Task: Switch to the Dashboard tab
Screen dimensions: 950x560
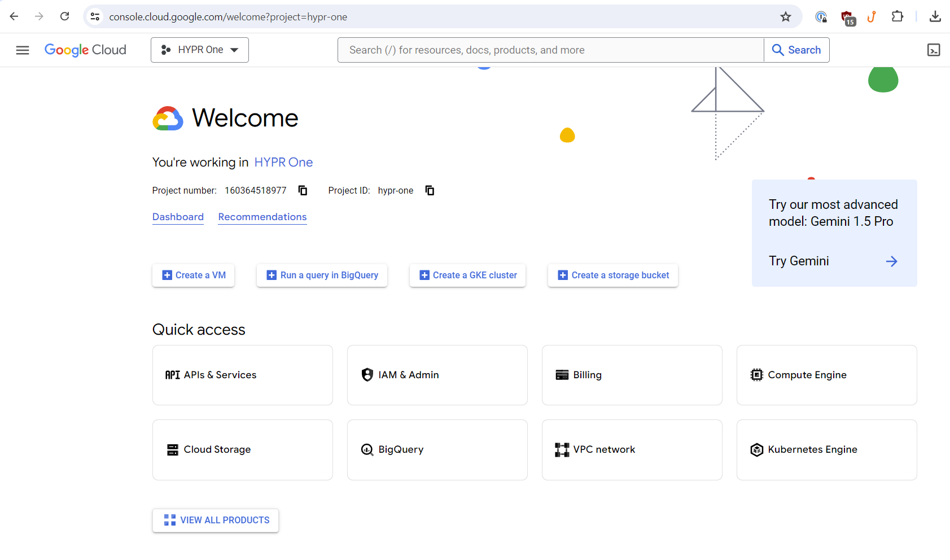Action: 178,217
